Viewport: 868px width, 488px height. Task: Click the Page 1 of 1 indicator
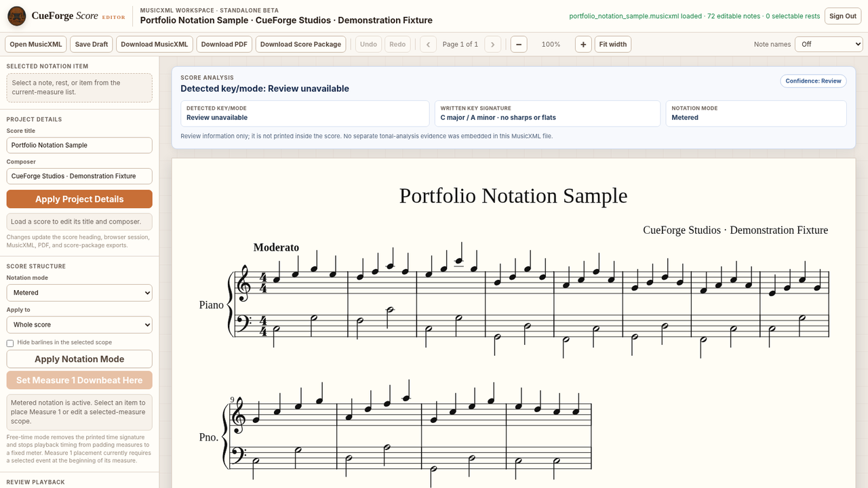click(460, 44)
